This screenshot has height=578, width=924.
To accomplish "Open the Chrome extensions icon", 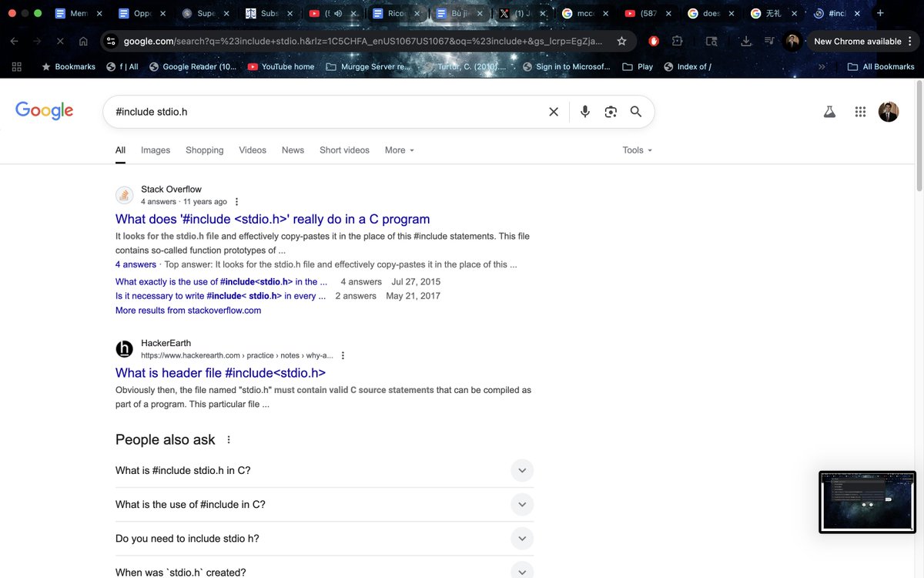I will (676, 40).
